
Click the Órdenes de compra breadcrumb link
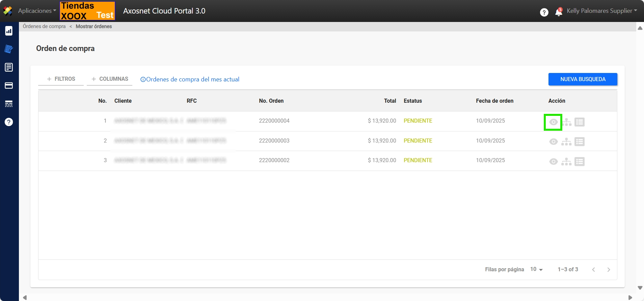coord(44,26)
